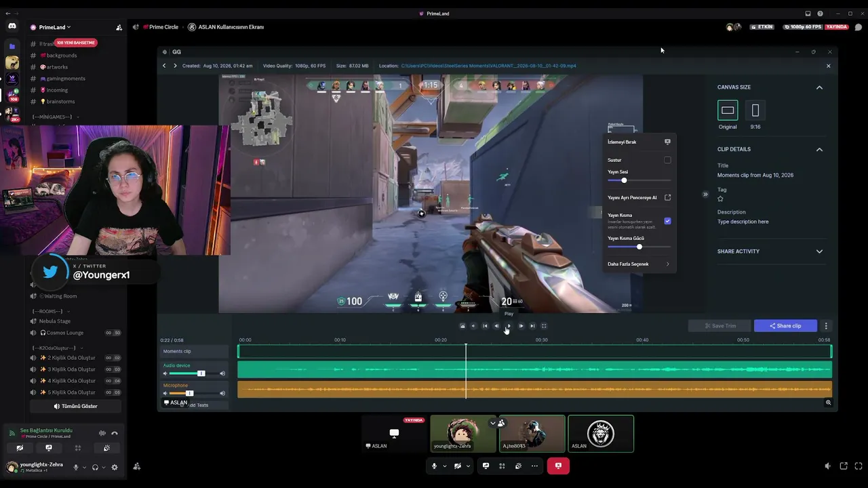Expand the Share Activity section

click(819, 251)
